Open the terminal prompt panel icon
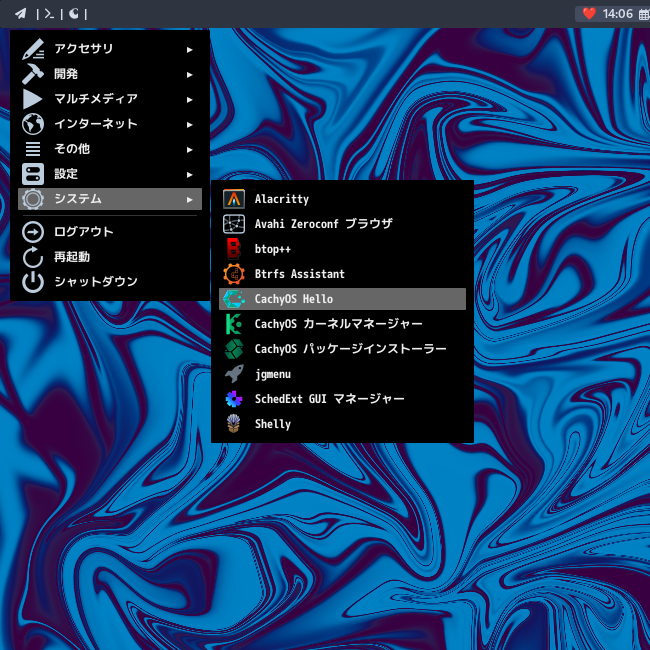The height and width of the screenshot is (650, 650). [x=49, y=14]
